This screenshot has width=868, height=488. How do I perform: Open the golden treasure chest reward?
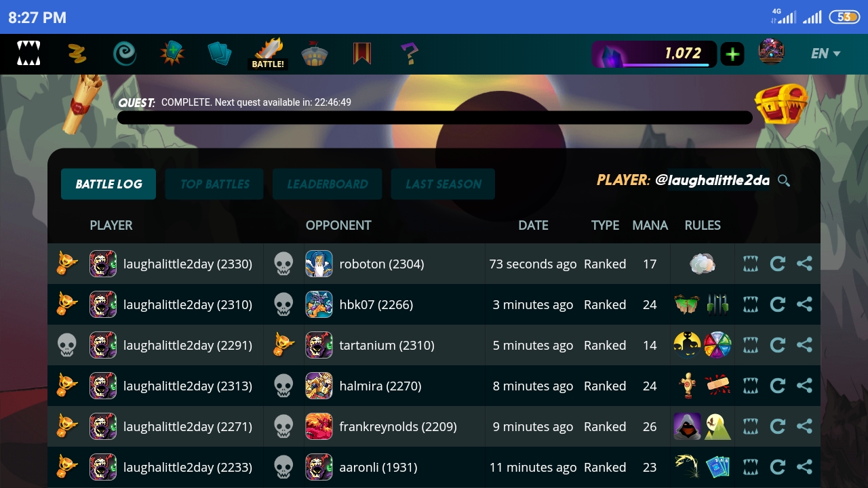[781, 104]
